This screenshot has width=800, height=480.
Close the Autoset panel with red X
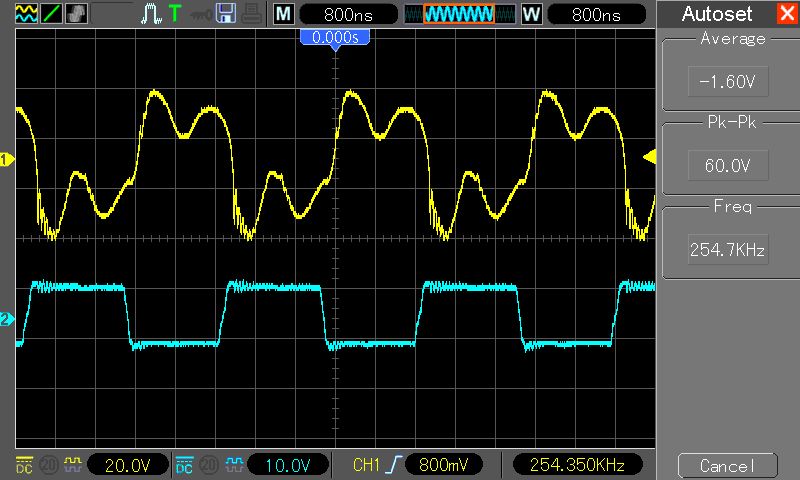click(786, 13)
